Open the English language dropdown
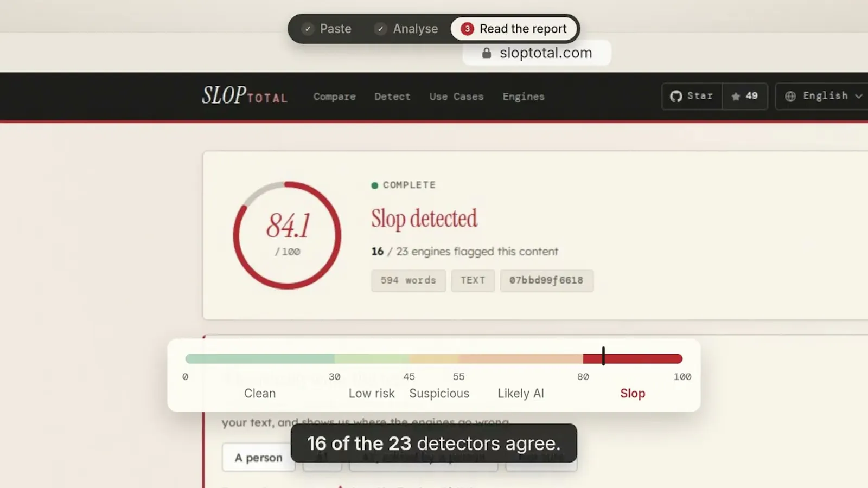This screenshot has width=868, height=488. (x=822, y=96)
